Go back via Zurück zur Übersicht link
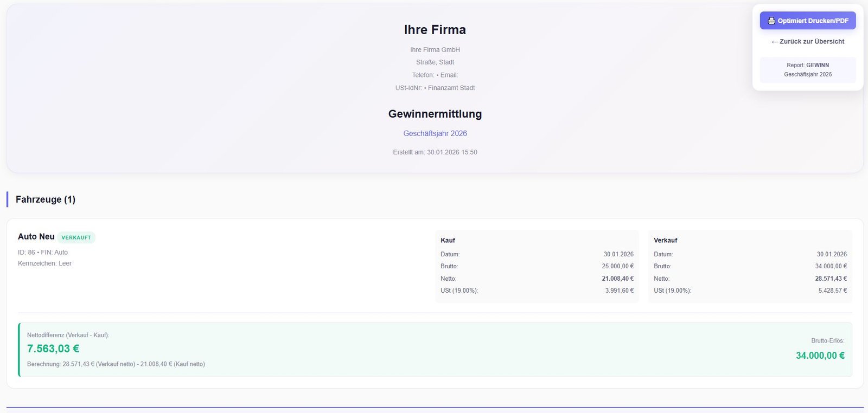 [812, 42]
